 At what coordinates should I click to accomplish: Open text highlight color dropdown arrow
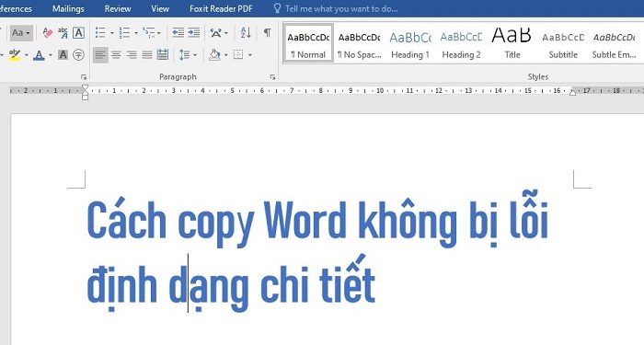(27, 55)
